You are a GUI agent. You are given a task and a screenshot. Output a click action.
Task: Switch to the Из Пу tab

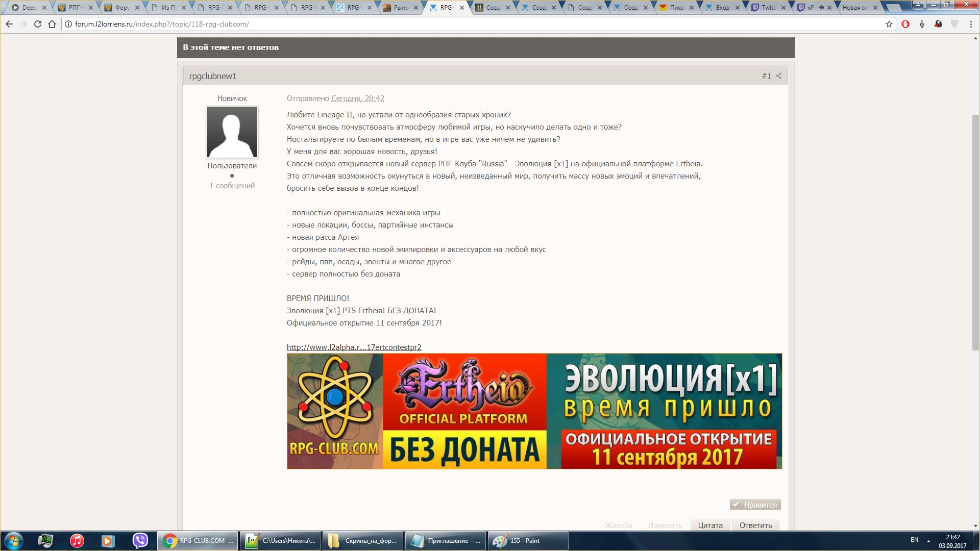[168, 8]
